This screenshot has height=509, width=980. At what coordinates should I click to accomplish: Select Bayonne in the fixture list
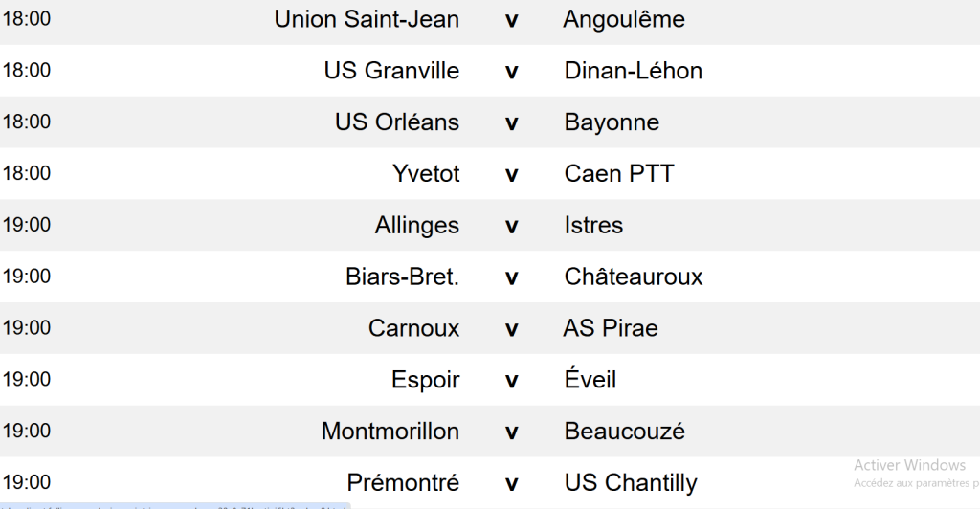click(612, 122)
